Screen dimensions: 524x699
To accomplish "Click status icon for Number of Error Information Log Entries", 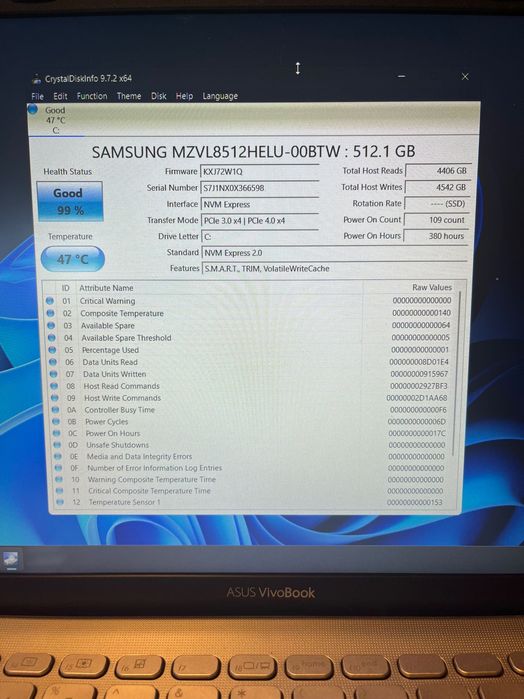I will pyautogui.click(x=58, y=468).
